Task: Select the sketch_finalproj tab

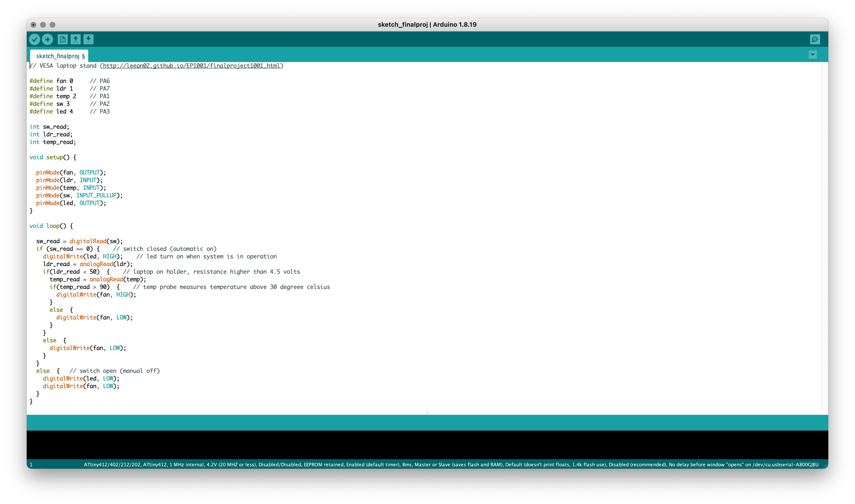Action: point(58,56)
